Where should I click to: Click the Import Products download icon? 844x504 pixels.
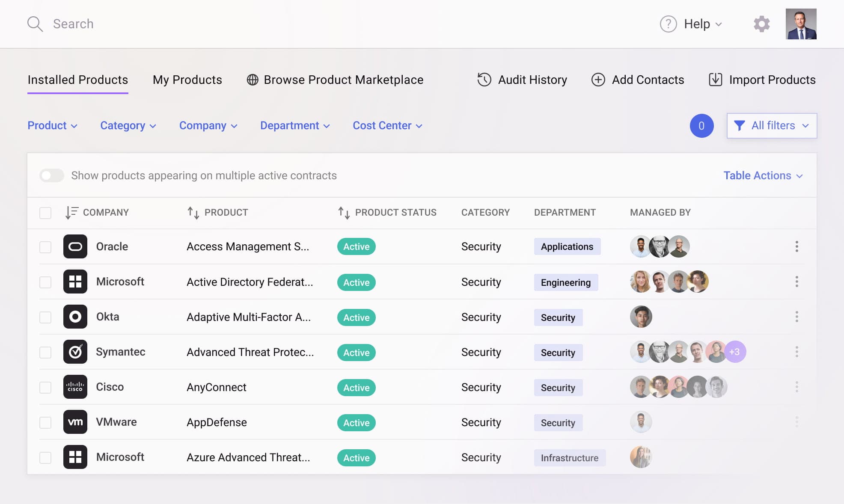tap(715, 80)
